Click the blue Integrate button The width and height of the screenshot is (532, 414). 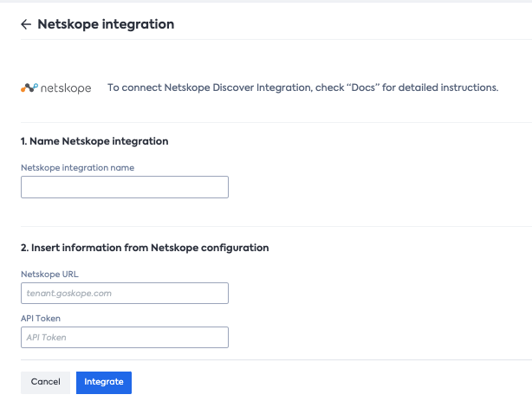click(x=104, y=383)
